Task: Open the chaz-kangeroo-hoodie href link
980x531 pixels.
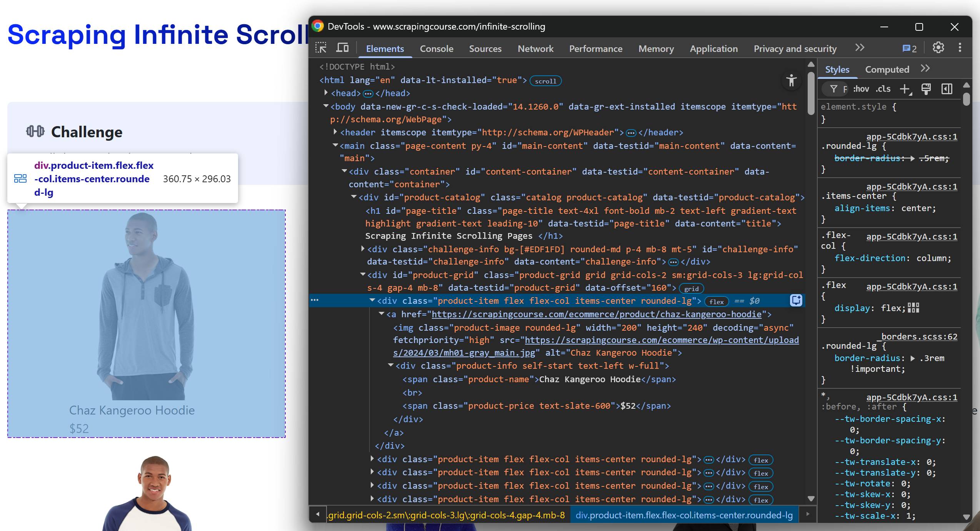Action: [597, 315]
